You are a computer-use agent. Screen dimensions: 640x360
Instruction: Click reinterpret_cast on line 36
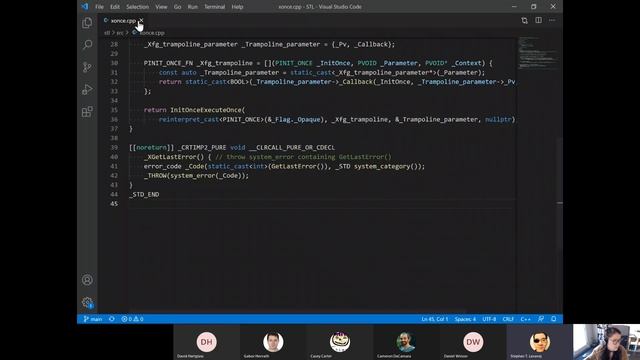(x=189, y=119)
